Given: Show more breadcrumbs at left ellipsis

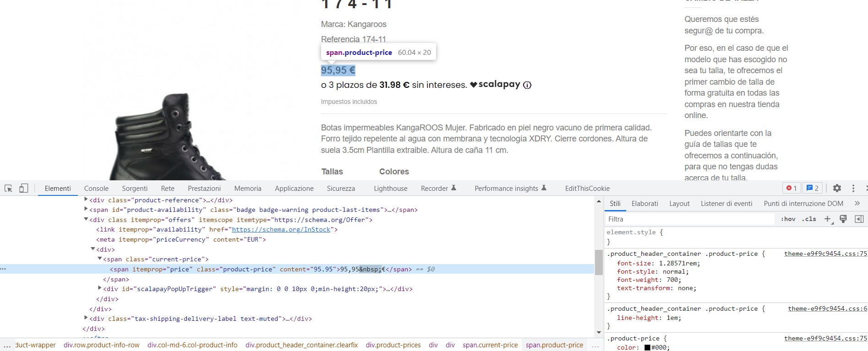Looking at the screenshot, I should pos(7,346).
